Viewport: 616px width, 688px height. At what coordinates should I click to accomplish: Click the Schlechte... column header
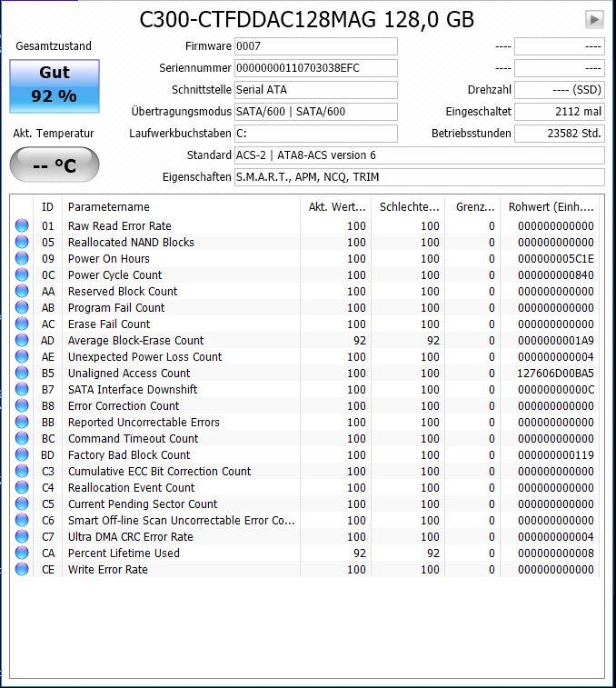tap(408, 206)
